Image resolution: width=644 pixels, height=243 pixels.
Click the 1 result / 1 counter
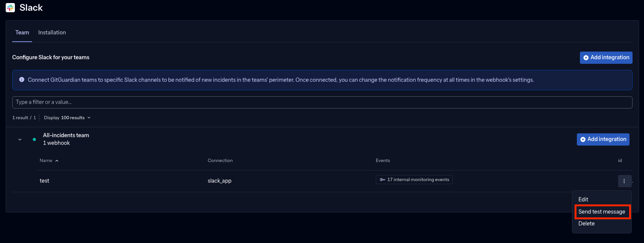24,118
